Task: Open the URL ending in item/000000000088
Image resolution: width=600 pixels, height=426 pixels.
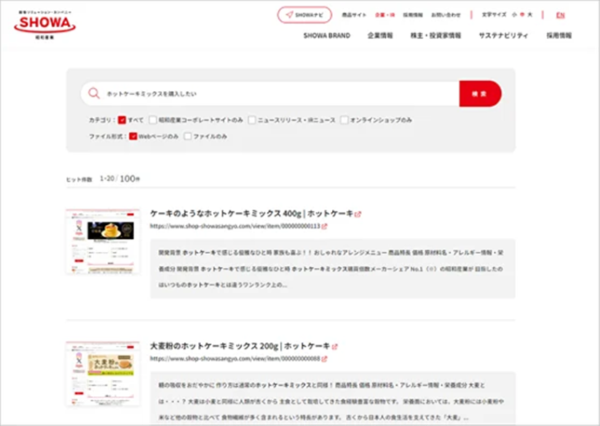Action: click(x=235, y=359)
